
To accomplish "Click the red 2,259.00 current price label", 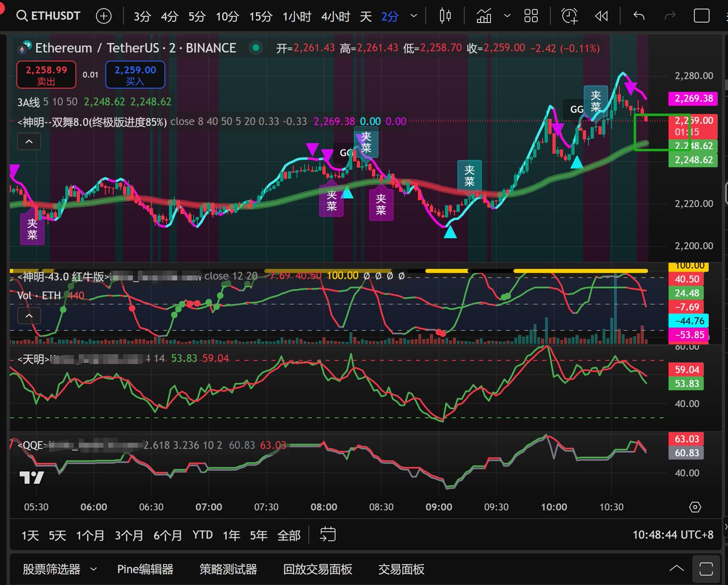I will (692, 125).
